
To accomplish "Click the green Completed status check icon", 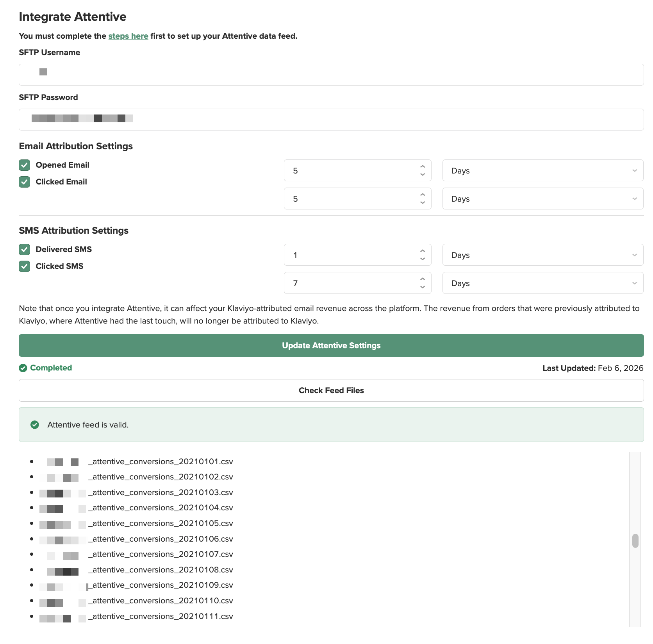I will (x=23, y=368).
